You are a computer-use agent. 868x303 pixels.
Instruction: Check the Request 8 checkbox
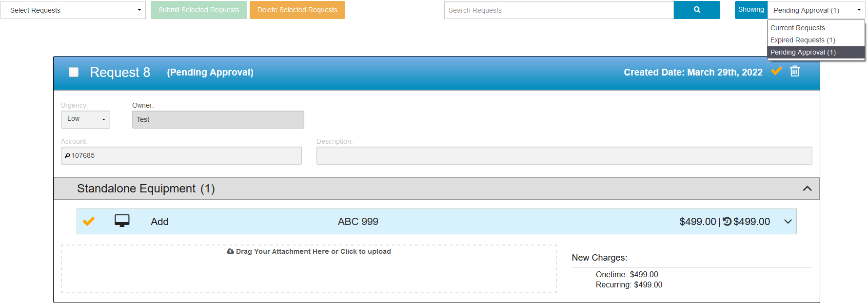74,72
